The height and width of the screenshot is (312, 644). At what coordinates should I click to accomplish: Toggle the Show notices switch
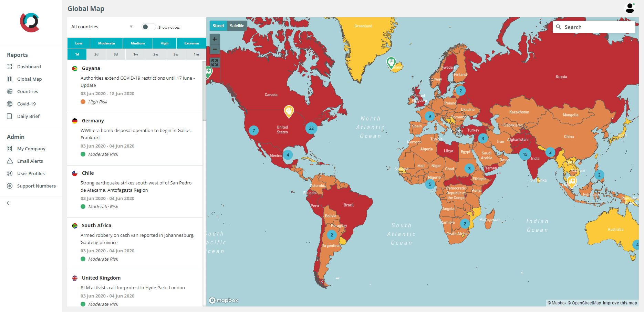[148, 27]
